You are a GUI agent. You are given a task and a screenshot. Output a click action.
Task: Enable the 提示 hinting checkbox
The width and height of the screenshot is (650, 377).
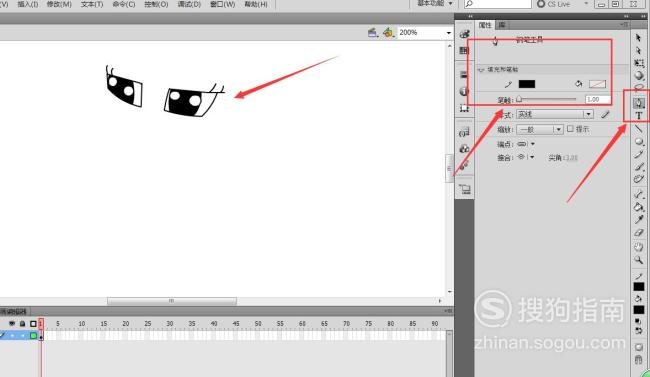tap(570, 129)
